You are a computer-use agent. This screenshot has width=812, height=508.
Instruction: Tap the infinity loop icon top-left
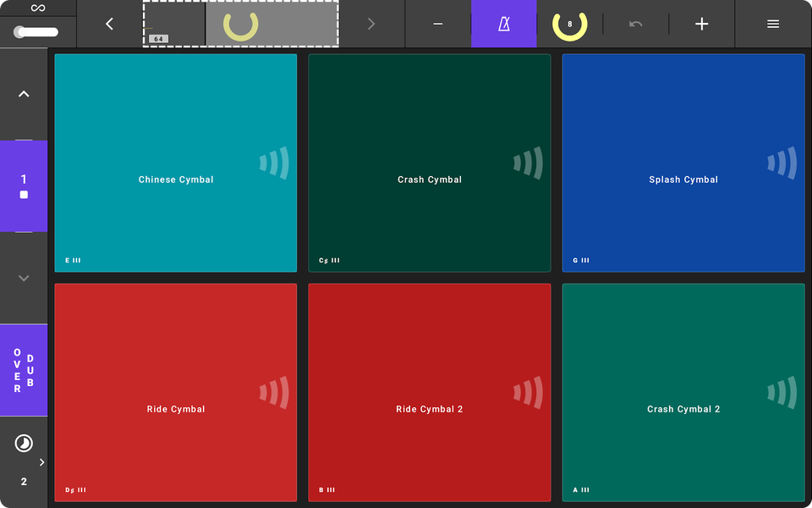tap(37, 7)
